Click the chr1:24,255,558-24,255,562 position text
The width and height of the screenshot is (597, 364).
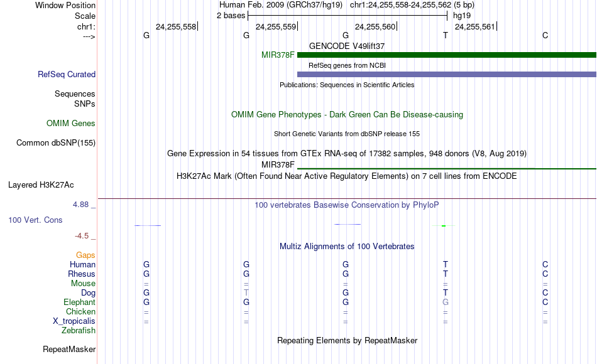pyautogui.click(x=400, y=5)
